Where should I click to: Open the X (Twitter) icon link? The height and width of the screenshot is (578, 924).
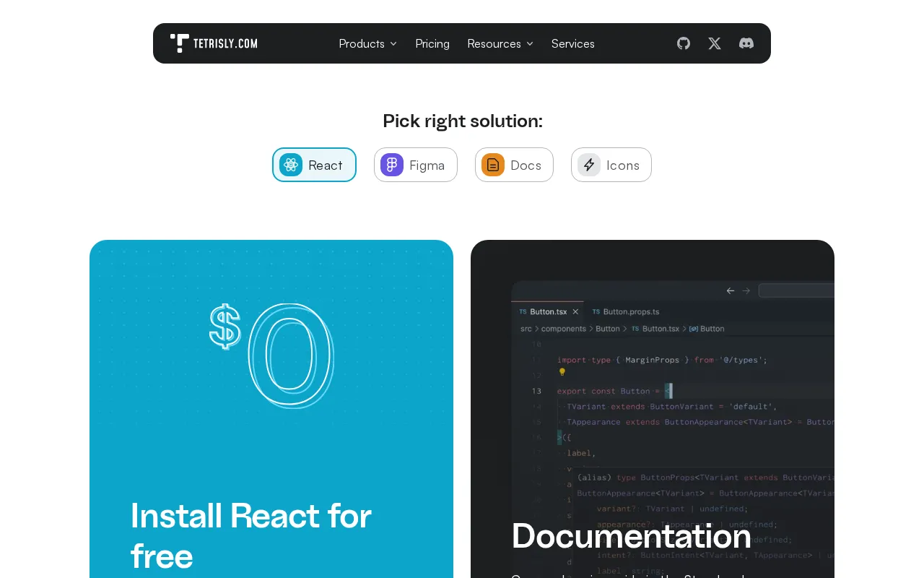point(715,43)
